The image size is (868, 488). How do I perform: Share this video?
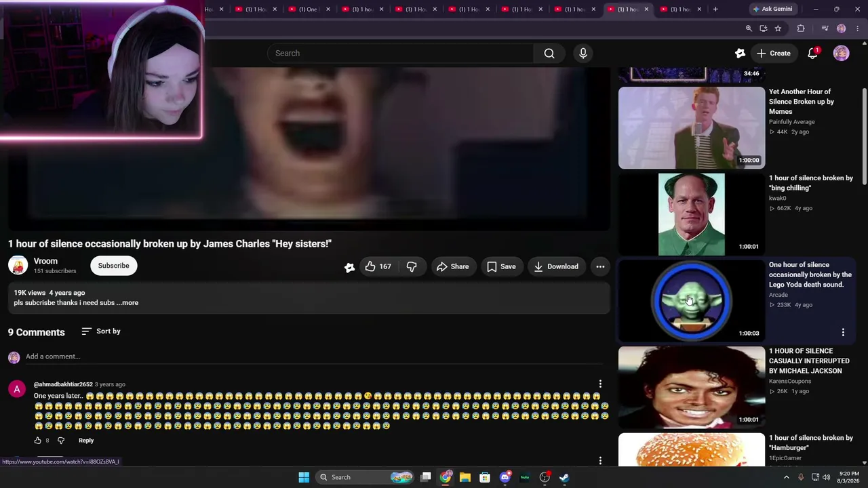tap(453, 266)
